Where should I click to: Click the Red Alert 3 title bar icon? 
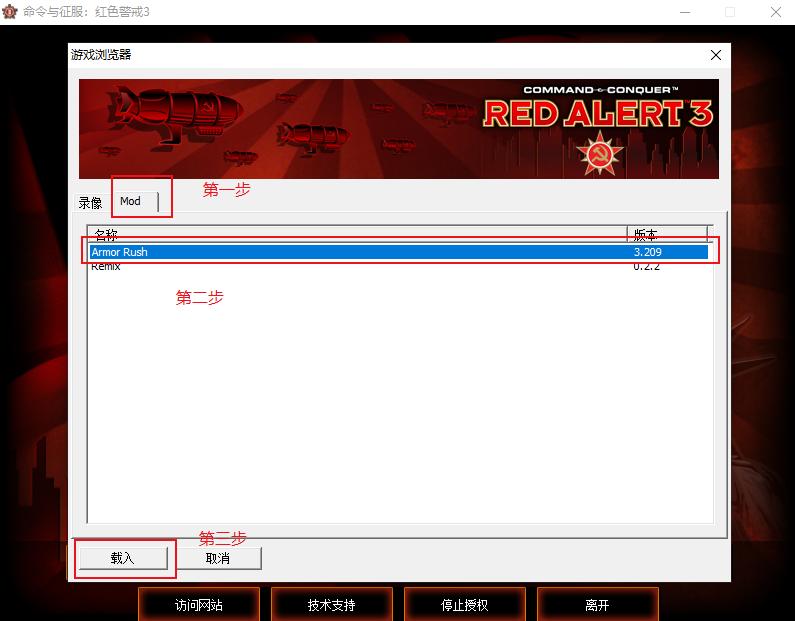[x=9, y=12]
